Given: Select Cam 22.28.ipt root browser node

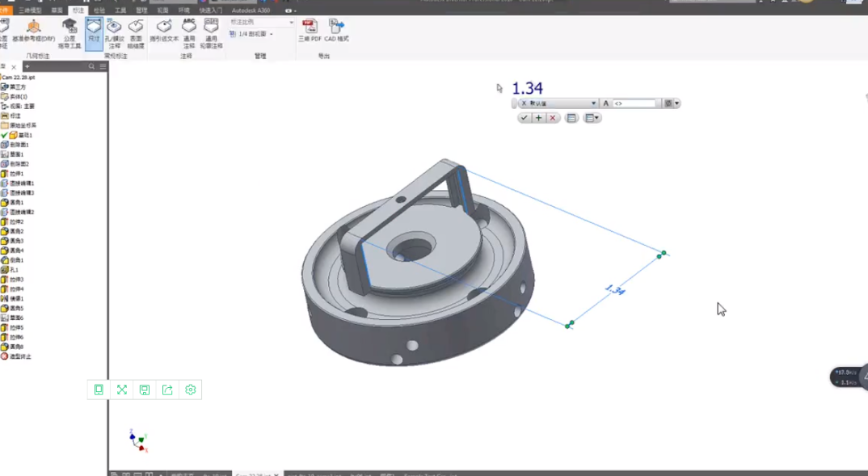Looking at the screenshot, I should coord(19,78).
